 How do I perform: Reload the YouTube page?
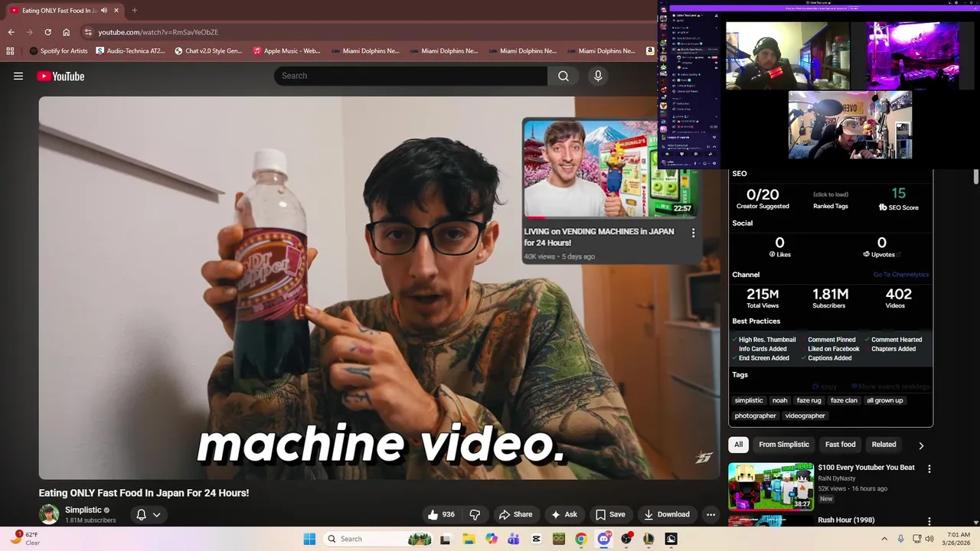click(x=47, y=32)
